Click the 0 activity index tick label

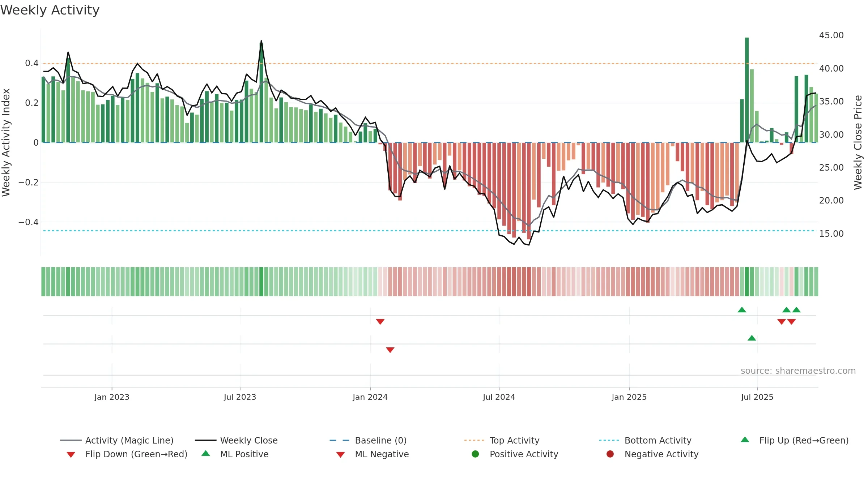tap(36, 143)
